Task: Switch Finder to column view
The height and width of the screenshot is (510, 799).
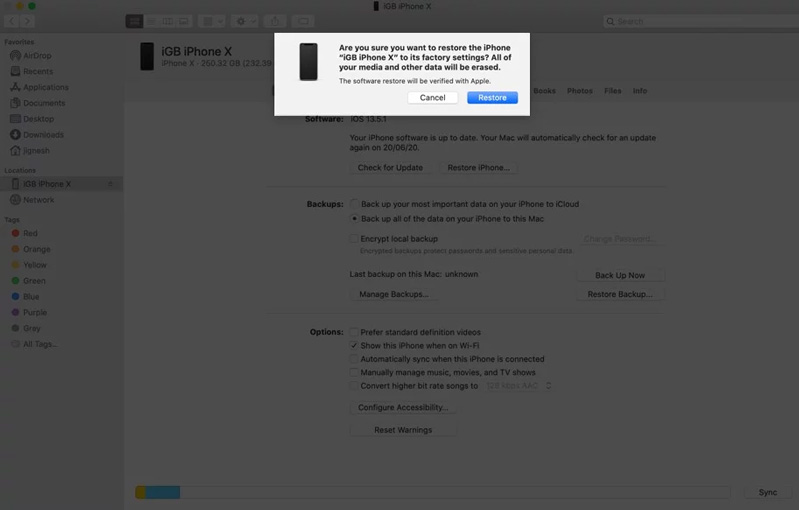Action: (x=167, y=21)
